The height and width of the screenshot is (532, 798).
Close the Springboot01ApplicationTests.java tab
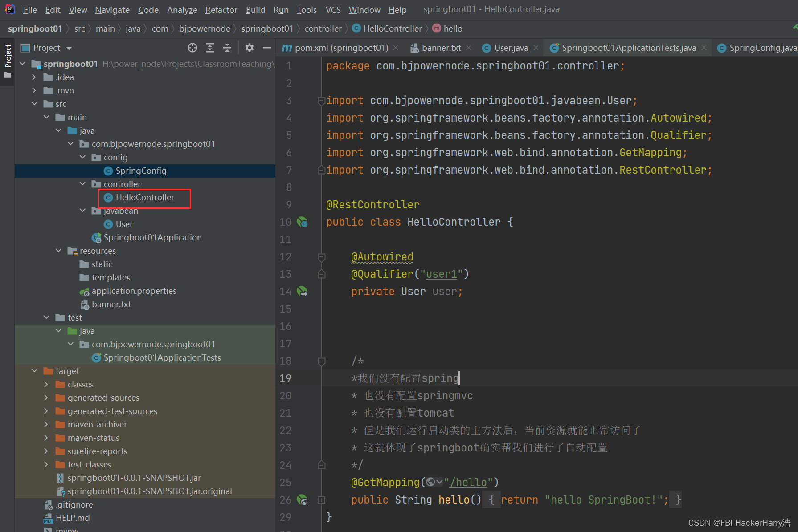click(x=704, y=48)
